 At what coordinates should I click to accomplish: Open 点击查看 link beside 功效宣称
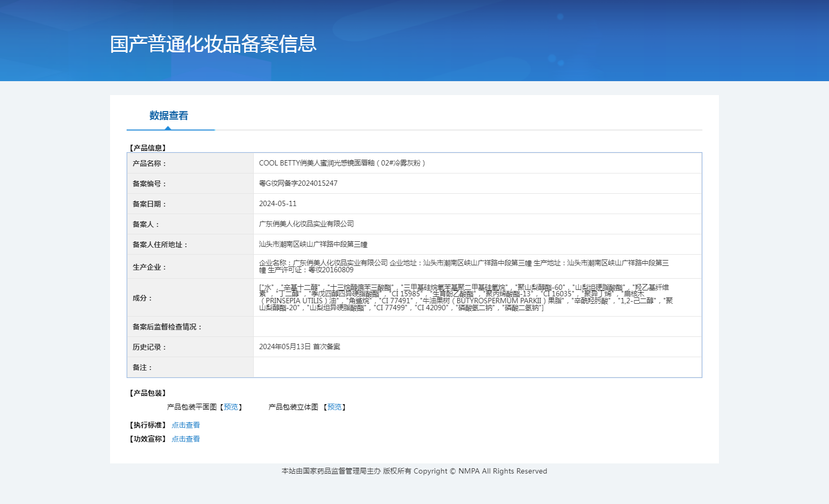(185, 439)
